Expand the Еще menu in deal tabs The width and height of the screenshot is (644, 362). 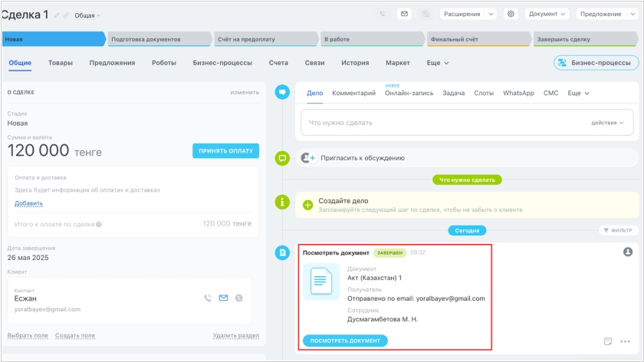point(438,63)
